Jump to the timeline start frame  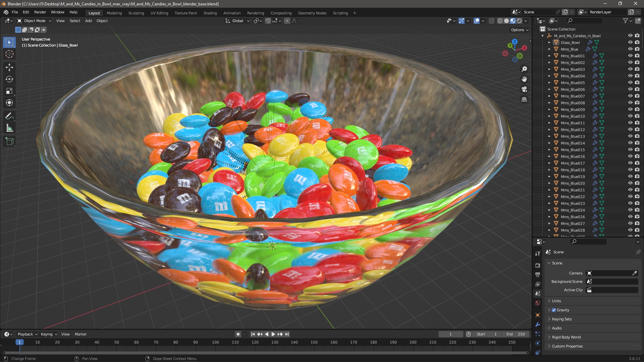253,334
